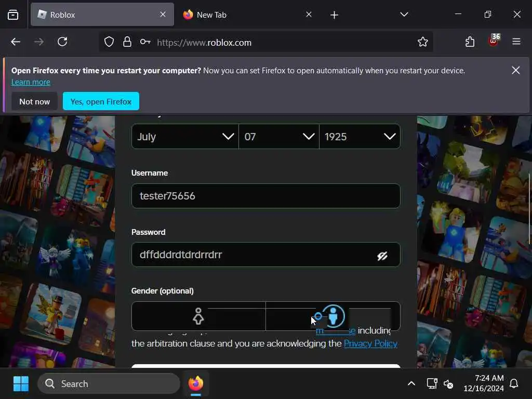Image resolution: width=532 pixels, height=399 pixels.
Task: Expand the birthday year dropdown showing 1925
Action: (360, 137)
